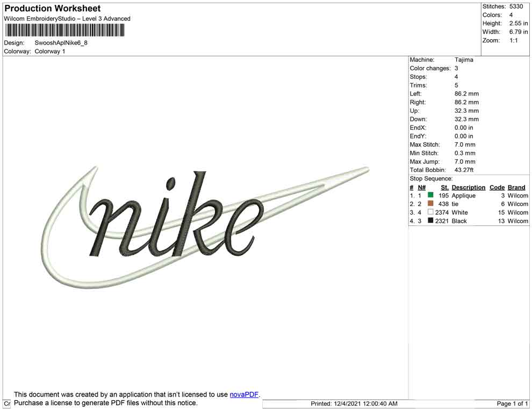The height and width of the screenshot is (409, 532).
Task: Click the Color changes value 3
Action: [x=456, y=69]
